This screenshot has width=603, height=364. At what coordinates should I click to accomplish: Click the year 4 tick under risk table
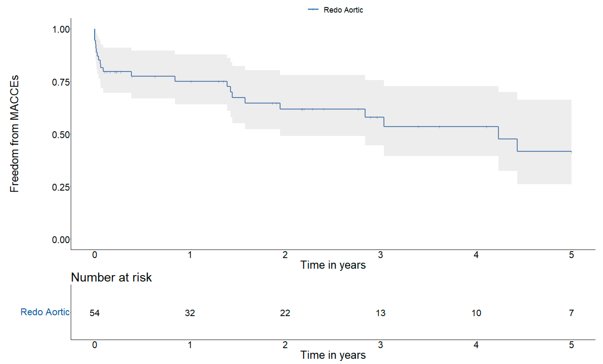[x=476, y=345]
